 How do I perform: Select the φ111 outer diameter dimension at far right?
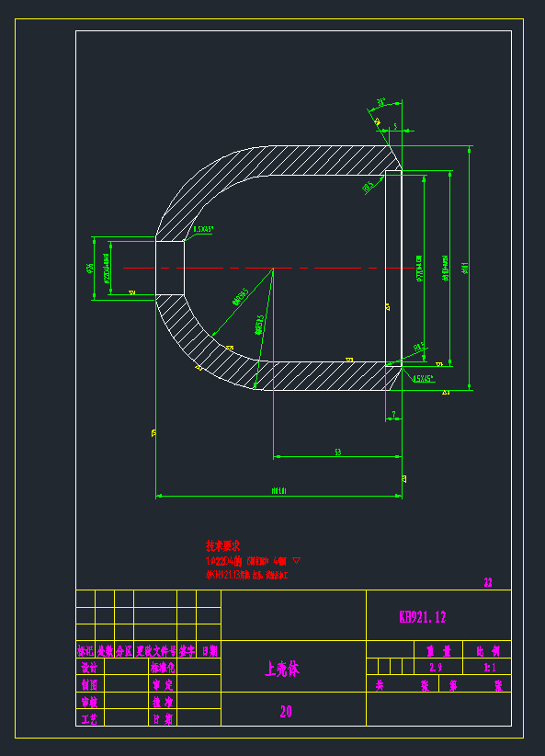pyautogui.click(x=465, y=268)
